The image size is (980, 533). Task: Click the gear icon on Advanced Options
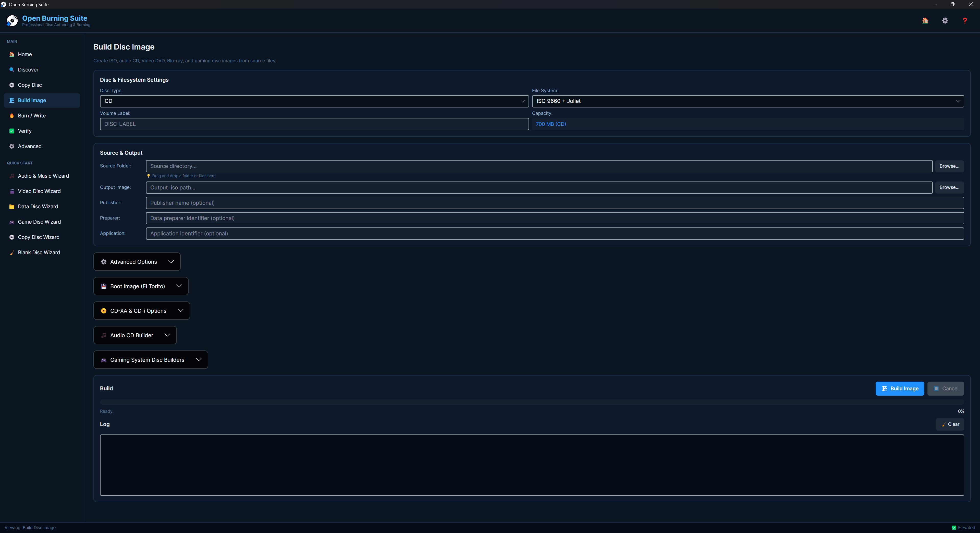coord(103,262)
